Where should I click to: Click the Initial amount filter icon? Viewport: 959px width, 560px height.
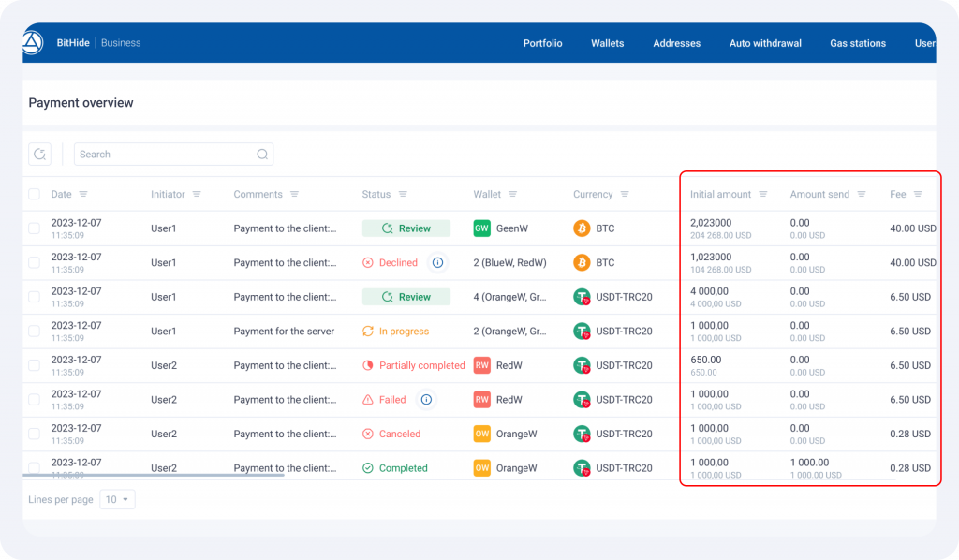763,195
